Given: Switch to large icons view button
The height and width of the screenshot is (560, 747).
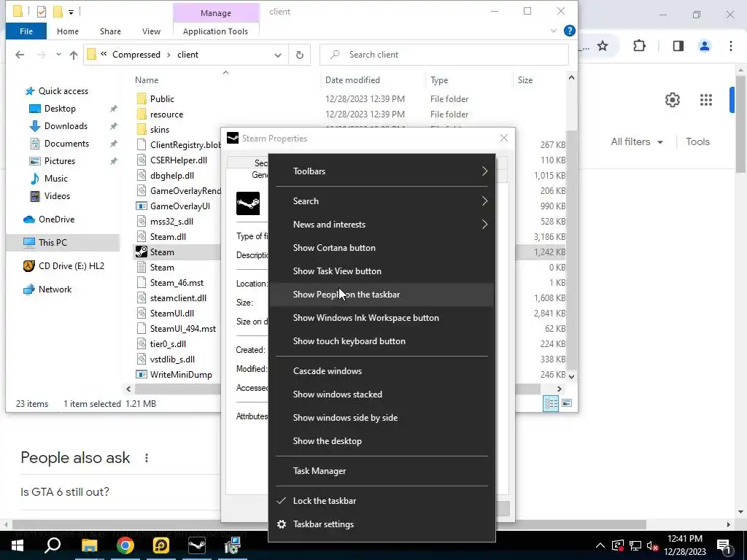Looking at the screenshot, I should click(567, 403).
